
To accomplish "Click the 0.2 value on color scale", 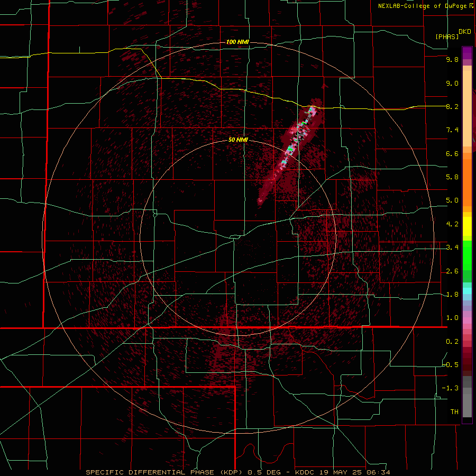I will pyautogui.click(x=452, y=342).
